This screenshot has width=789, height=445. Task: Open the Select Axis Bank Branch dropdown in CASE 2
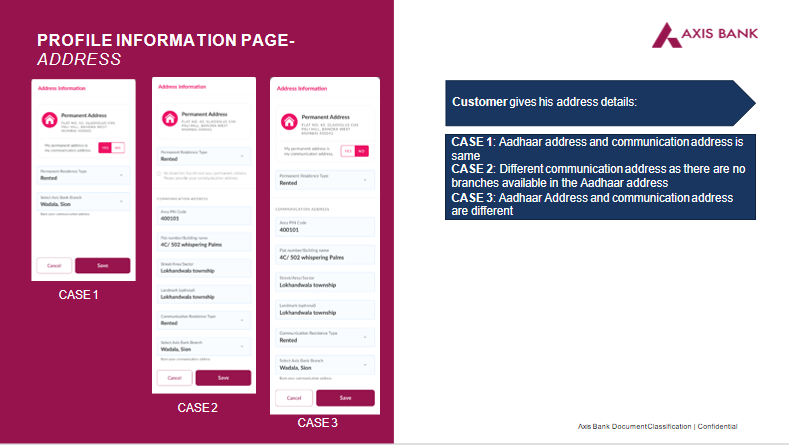[x=203, y=346]
